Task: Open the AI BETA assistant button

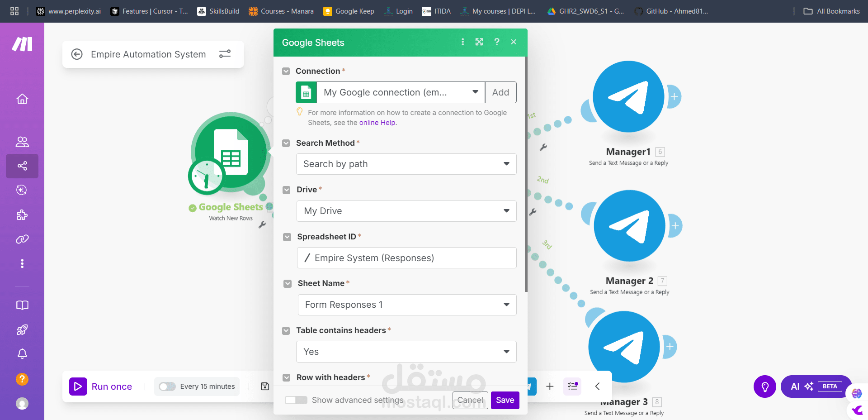Action: coord(816,387)
